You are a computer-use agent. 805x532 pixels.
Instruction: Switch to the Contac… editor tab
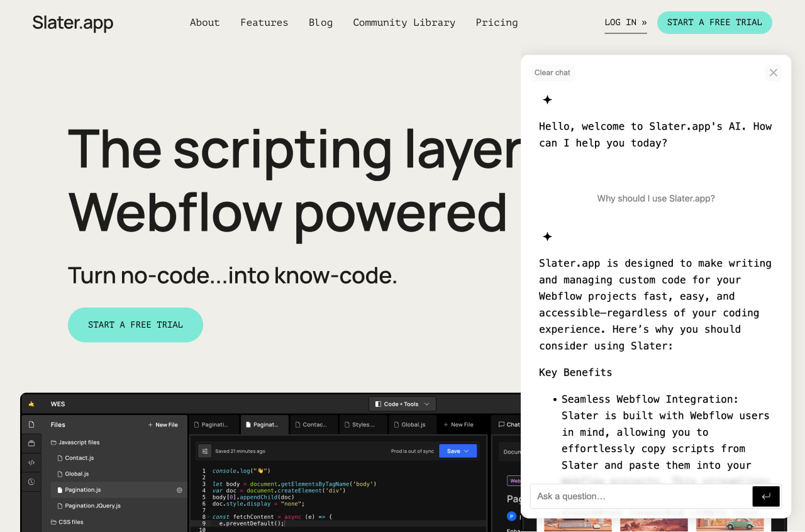pyautogui.click(x=314, y=424)
